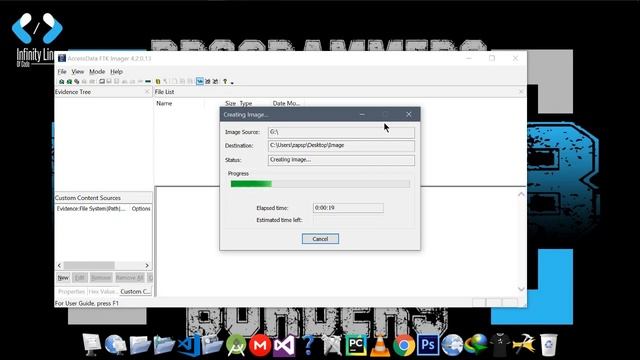Launch Visual Studio Code from the dock

click(x=188, y=345)
